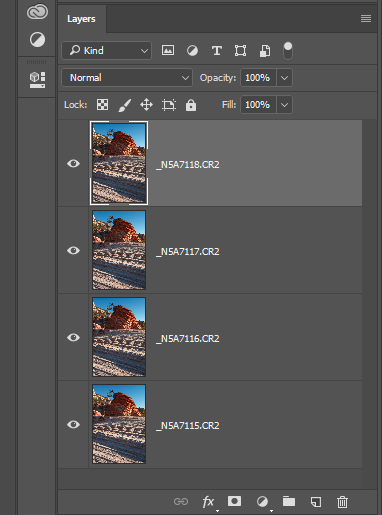Click the _N5A7116.CR2 layer name
Viewport: 382px width, 515px height.
(x=188, y=339)
